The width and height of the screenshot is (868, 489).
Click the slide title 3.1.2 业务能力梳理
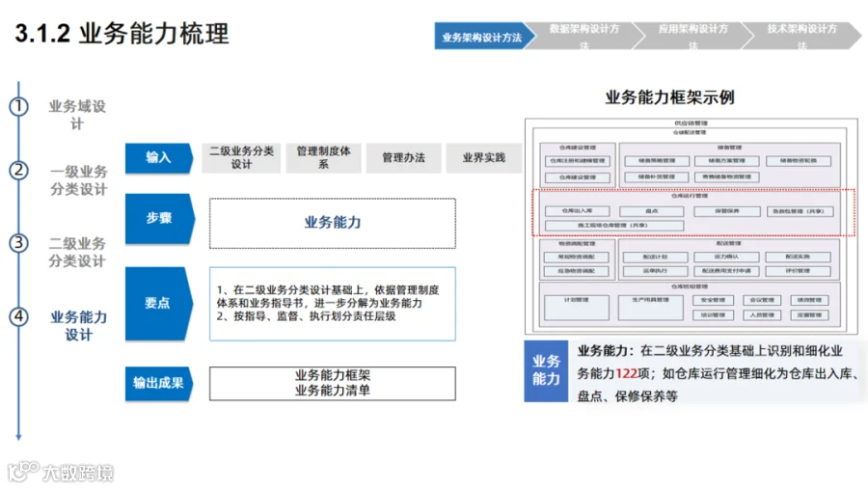[x=122, y=33]
